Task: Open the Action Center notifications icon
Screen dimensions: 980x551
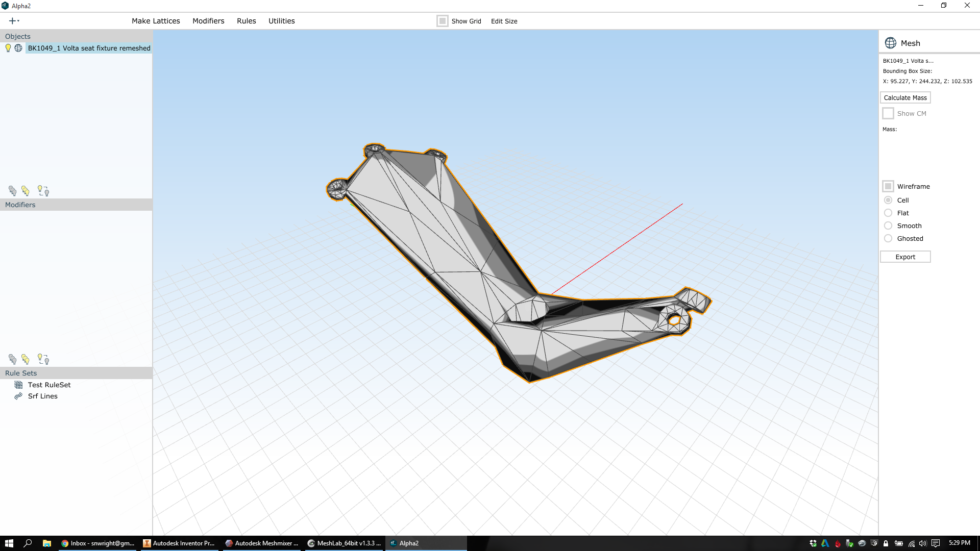Action: (936, 543)
